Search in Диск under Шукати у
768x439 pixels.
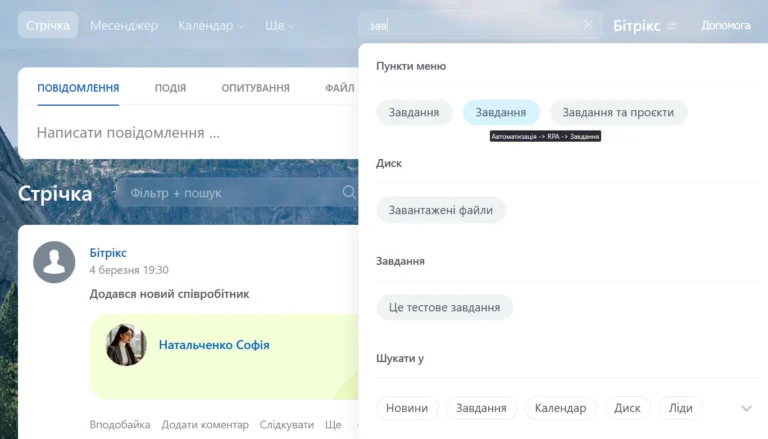click(627, 408)
